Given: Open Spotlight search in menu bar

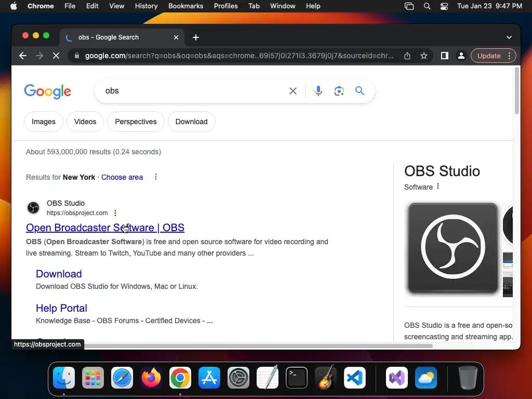Looking at the screenshot, I should [427, 6].
